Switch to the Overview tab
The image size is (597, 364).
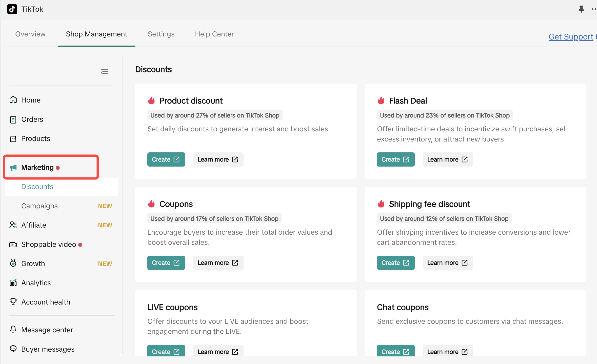[x=30, y=34]
